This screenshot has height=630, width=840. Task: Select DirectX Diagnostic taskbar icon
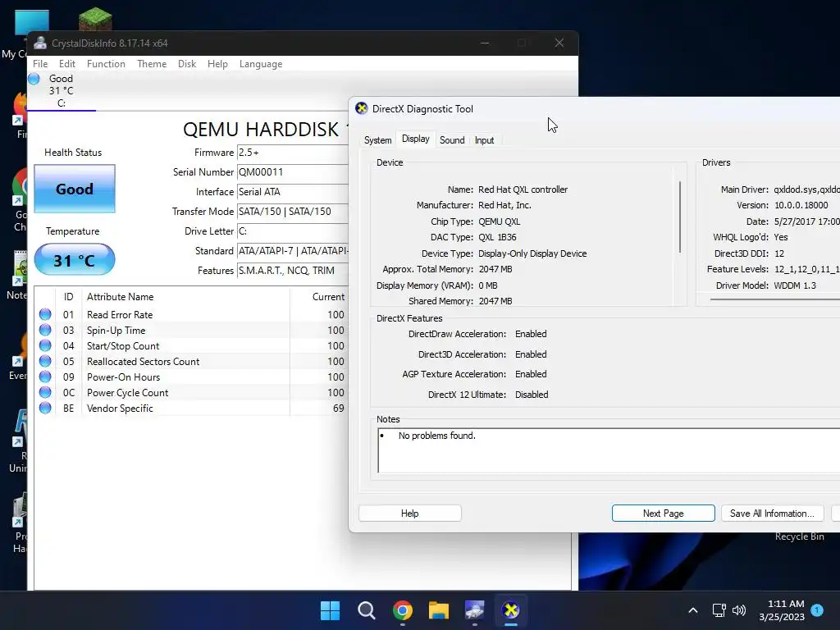point(510,610)
